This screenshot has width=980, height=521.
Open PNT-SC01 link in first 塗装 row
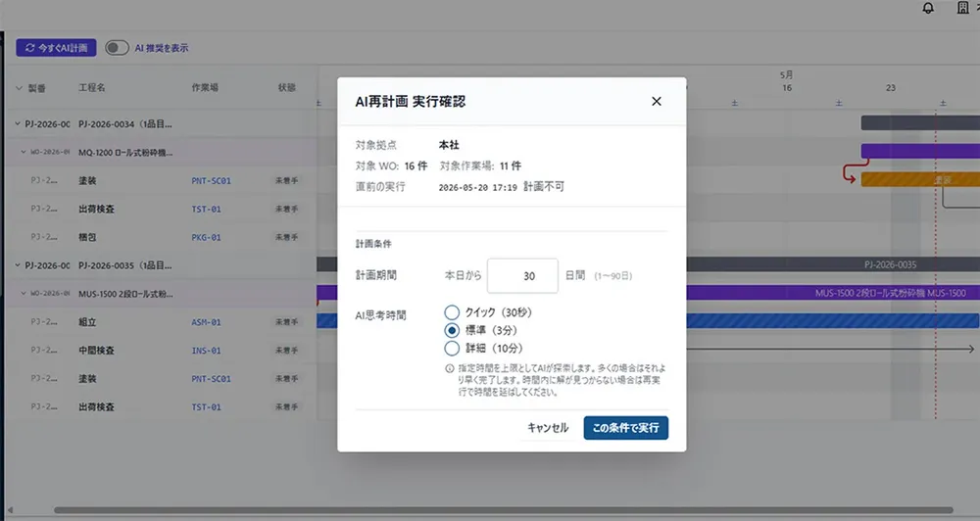point(212,180)
